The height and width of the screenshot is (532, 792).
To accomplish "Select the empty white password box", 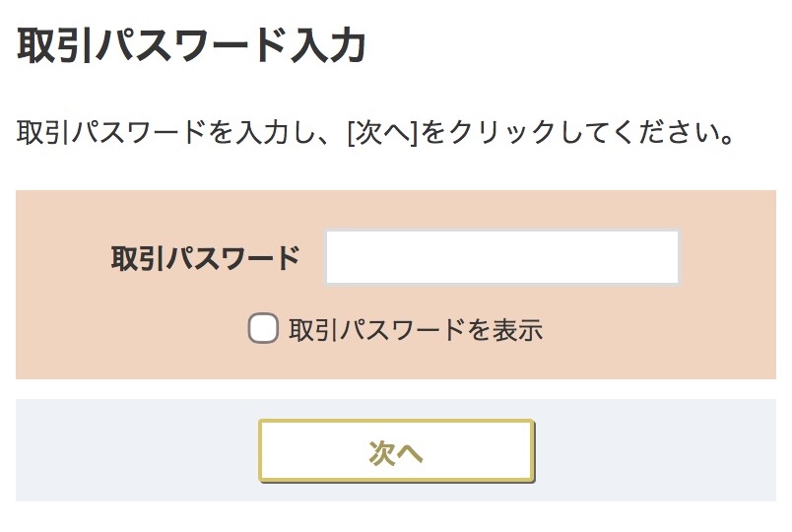I will (502, 258).
